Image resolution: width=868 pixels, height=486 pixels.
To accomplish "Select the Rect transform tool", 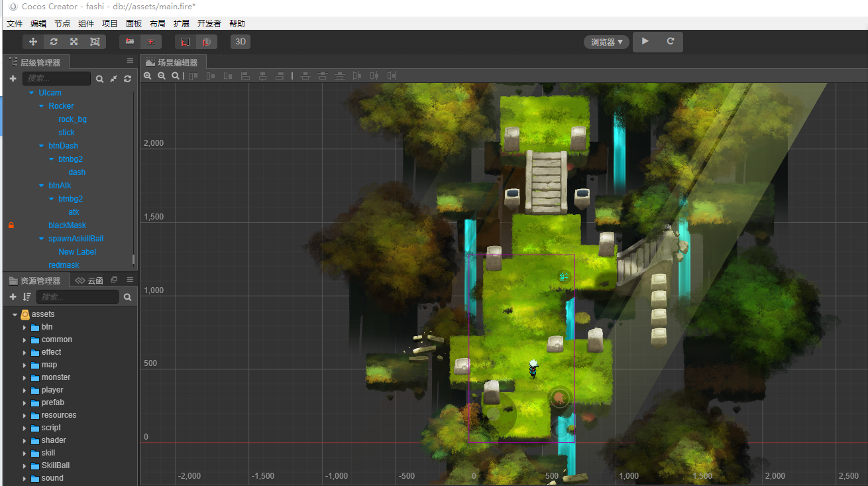I will 95,41.
